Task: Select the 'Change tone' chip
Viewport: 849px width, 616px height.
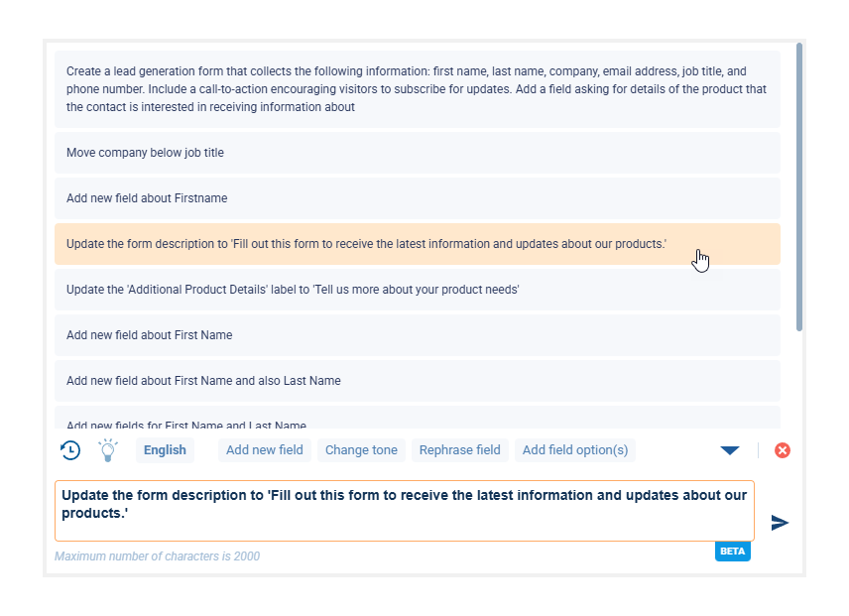Action: [361, 450]
